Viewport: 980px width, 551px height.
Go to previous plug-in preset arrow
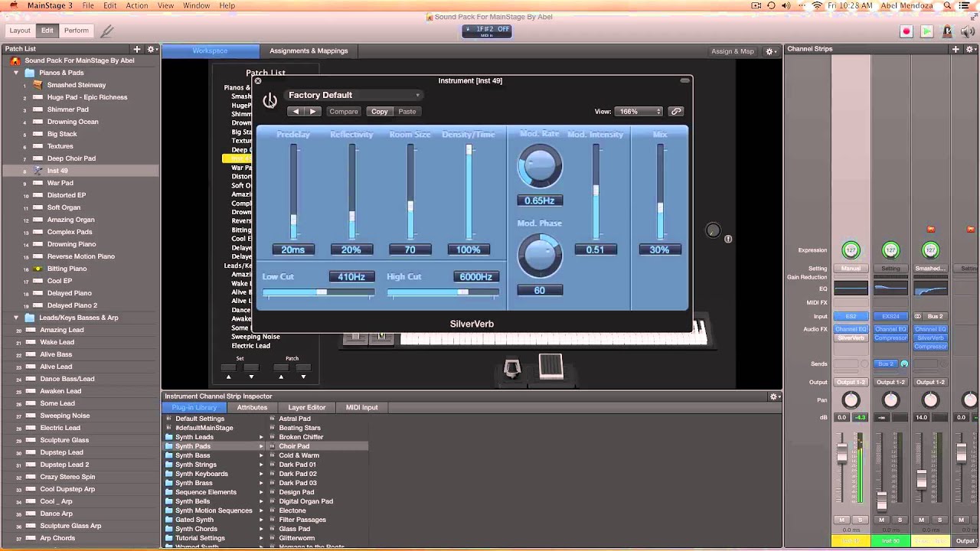(296, 112)
